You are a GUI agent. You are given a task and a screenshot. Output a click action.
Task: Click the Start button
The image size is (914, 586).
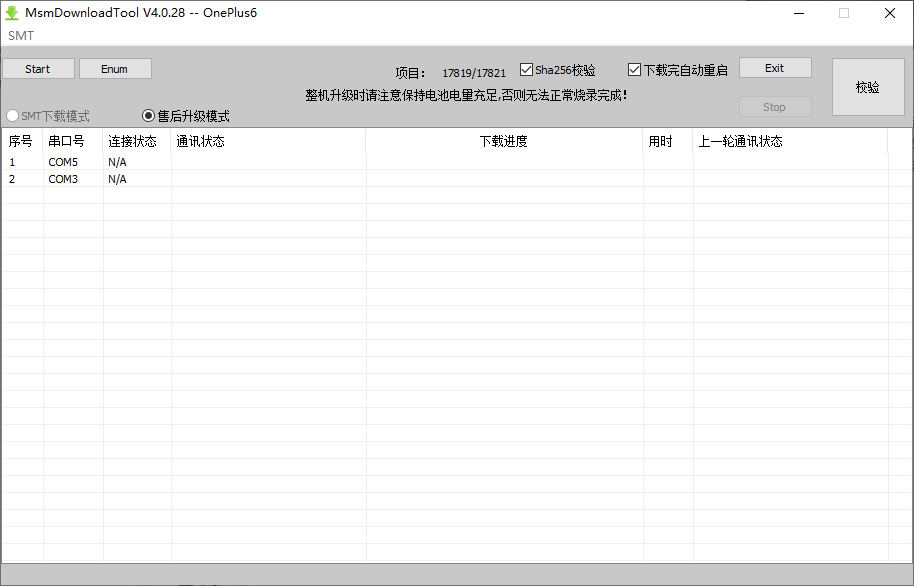pyautogui.click(x=38, y=69)
